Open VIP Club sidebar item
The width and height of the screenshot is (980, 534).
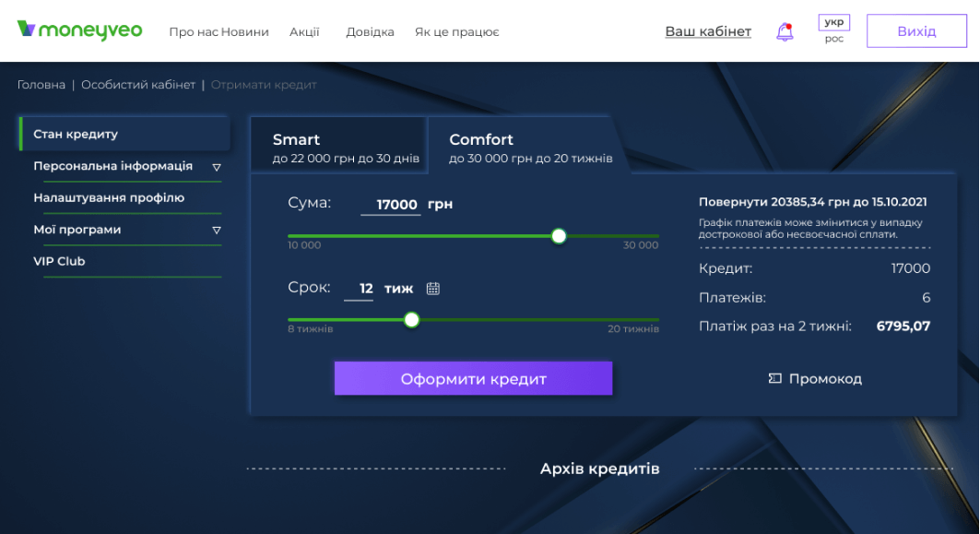tap(59, 261)
